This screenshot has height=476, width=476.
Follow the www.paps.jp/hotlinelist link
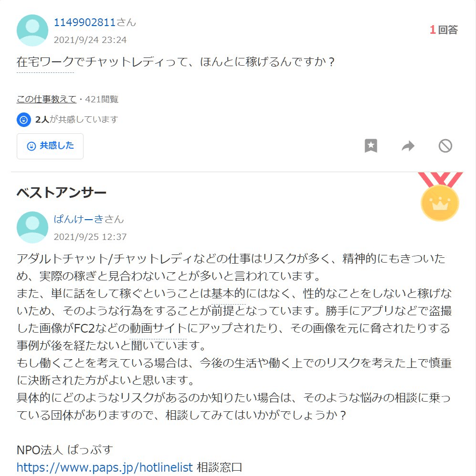tap(105, 467)
